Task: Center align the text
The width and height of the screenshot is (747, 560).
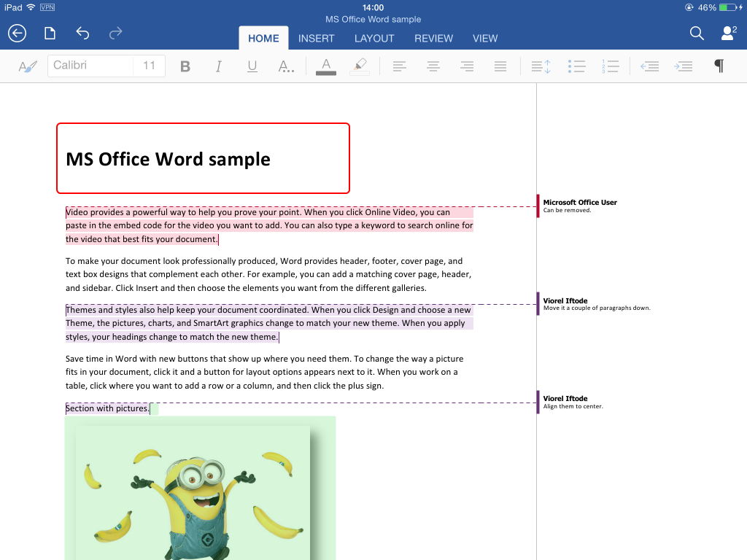Action: point(433,66)
